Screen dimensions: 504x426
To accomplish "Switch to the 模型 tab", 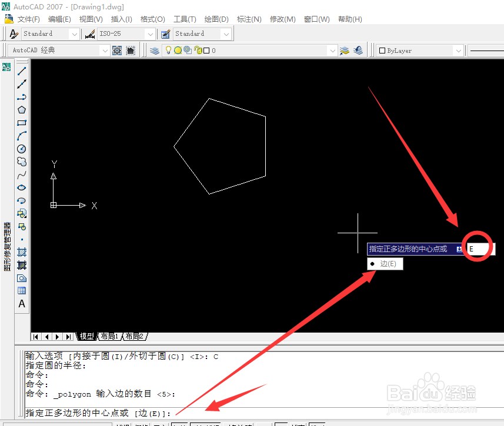I will [86, 336].
